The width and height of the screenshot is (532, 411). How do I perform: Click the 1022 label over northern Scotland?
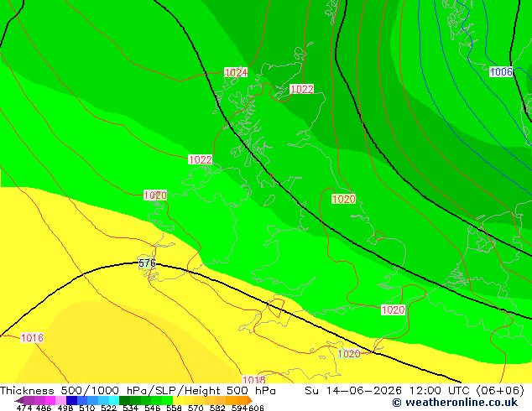pos(302,89)
